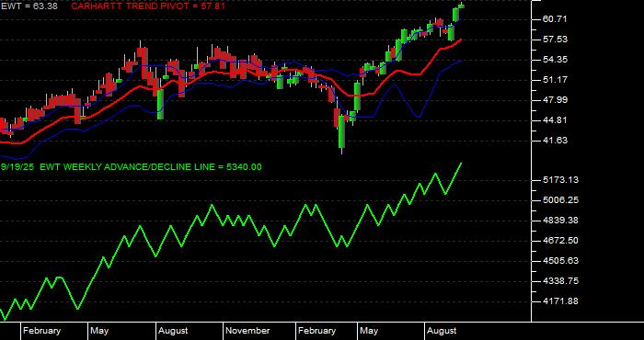This screenshot has height=340, width=644.
Task: Click the first August label on time axis
Action: click(173, 331)
